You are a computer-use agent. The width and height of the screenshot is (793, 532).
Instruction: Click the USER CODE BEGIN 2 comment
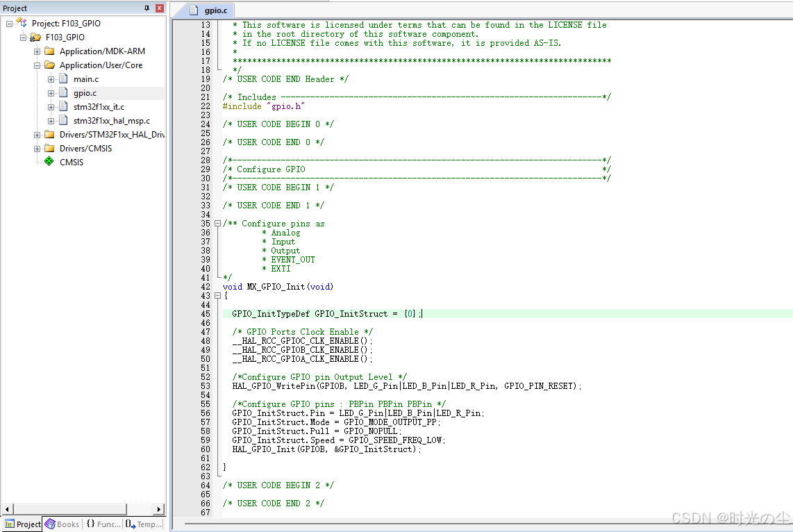[x=278, y=485]
